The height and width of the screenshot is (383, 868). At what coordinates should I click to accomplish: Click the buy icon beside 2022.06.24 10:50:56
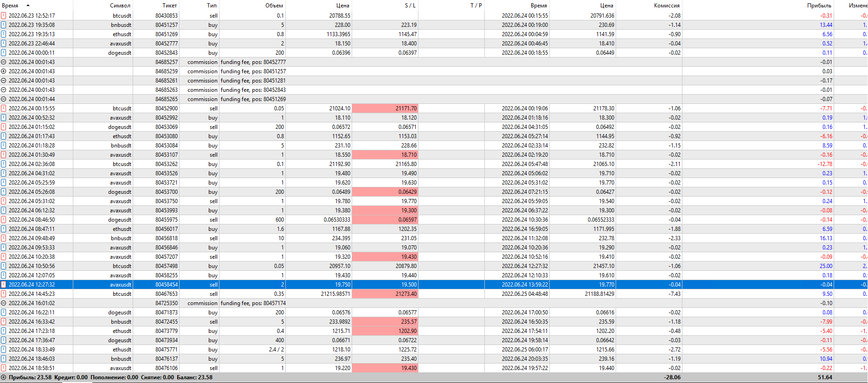[4, 266]
